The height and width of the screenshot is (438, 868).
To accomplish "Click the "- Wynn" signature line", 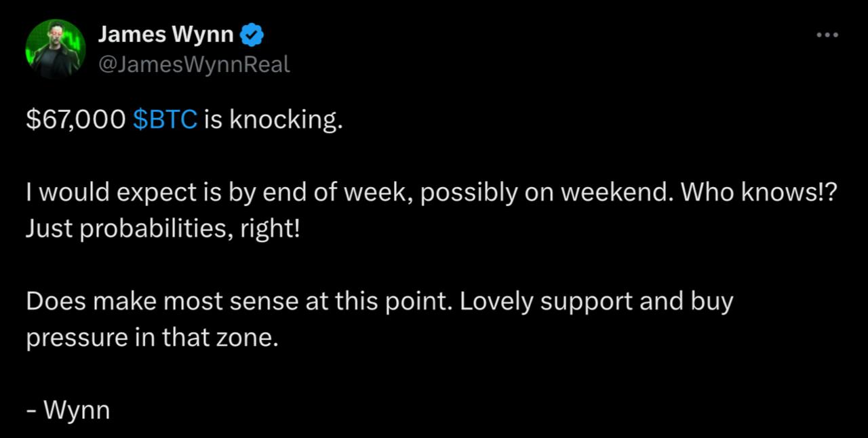I will pos(68,410).
